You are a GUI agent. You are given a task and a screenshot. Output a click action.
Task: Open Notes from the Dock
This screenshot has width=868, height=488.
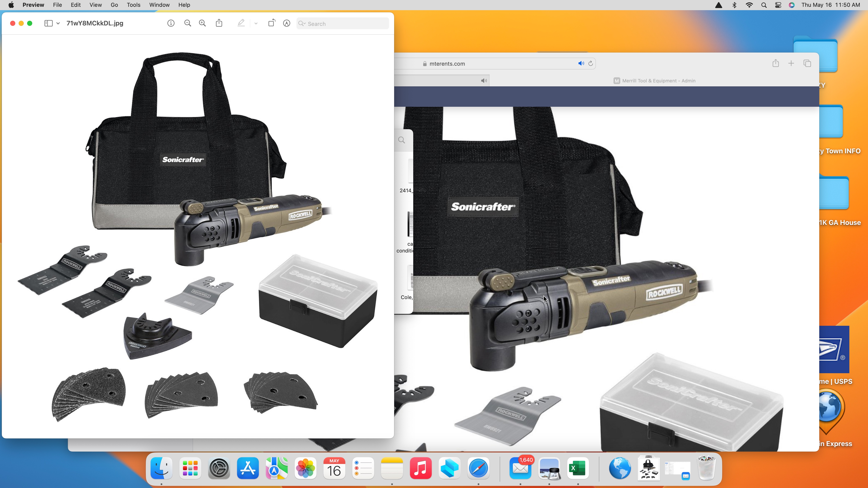[392, 468]
